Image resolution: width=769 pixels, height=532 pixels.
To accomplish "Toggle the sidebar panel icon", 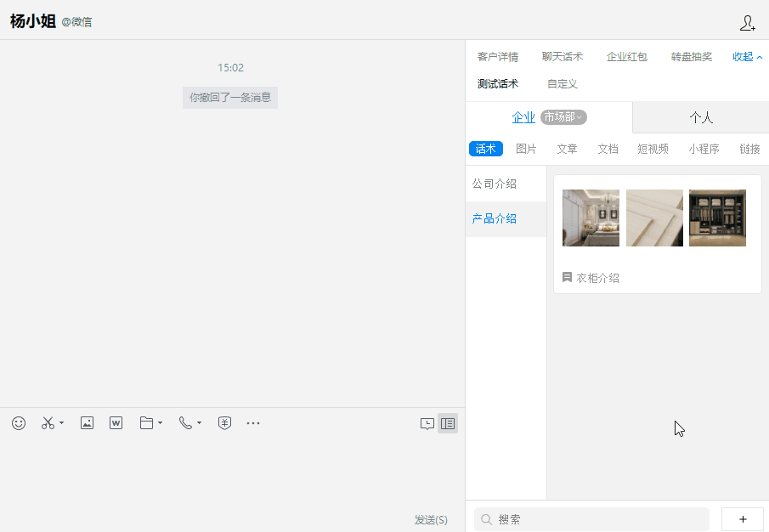I will pos(448,423).
